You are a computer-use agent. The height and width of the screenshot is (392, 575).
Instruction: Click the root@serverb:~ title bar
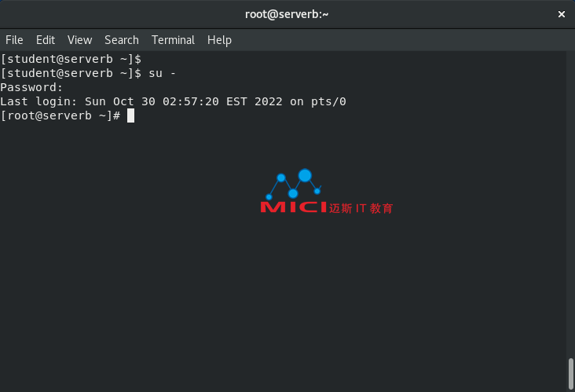(287, 14)
